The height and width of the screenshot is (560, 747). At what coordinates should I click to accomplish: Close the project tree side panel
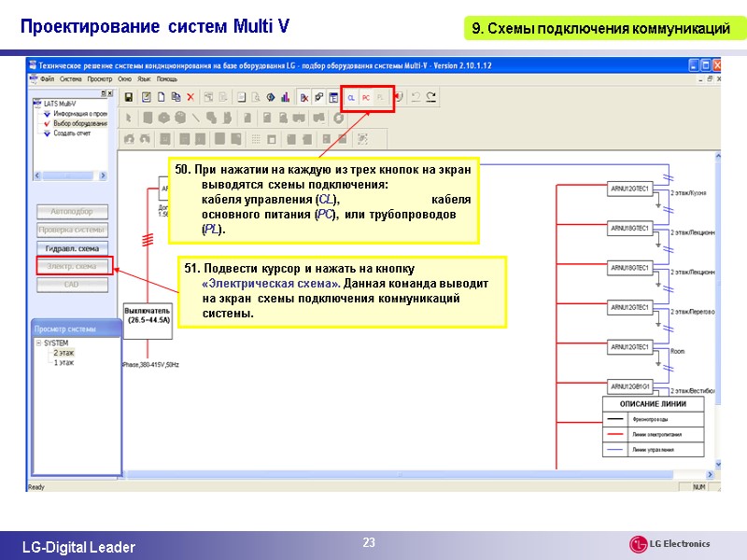point(110,93)
